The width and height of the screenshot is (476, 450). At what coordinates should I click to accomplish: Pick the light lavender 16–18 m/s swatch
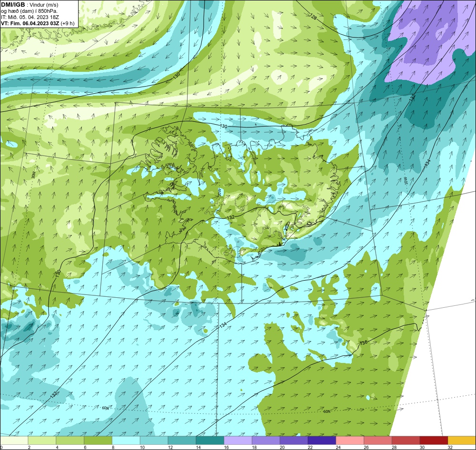238,440
